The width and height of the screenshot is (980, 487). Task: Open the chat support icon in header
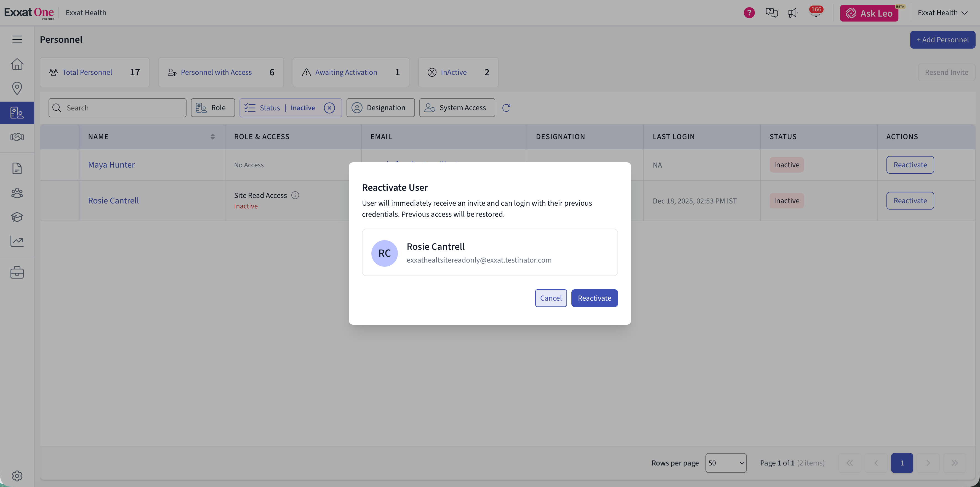click(x=771, y=13)
